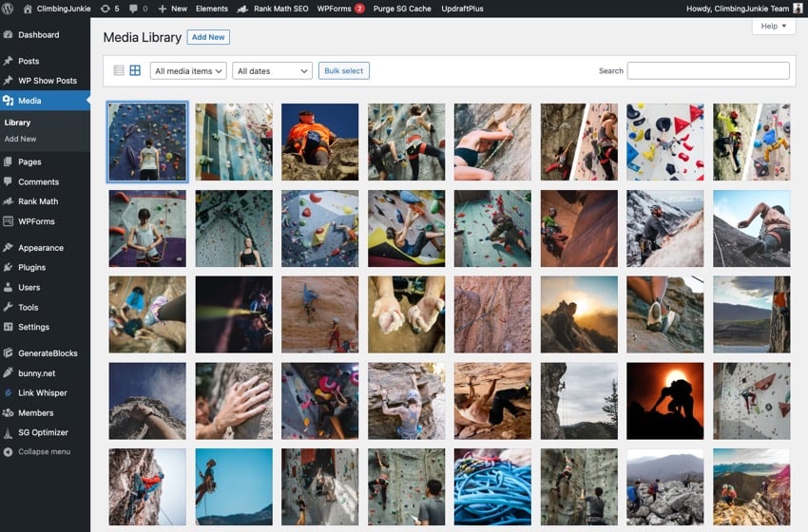Click the WordPress logo icon
Viewport: 808px width, 532px height.
point(9,9)
